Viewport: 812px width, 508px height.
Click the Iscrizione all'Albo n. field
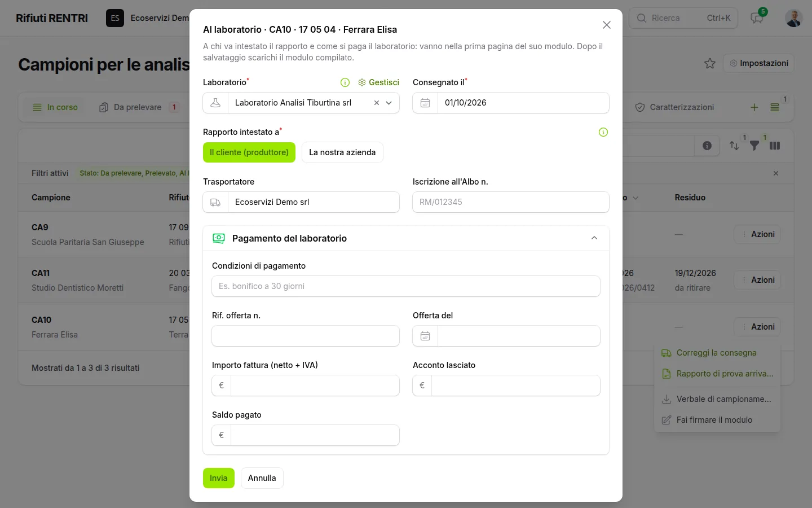pyautogui.click(x=511, y=202)
